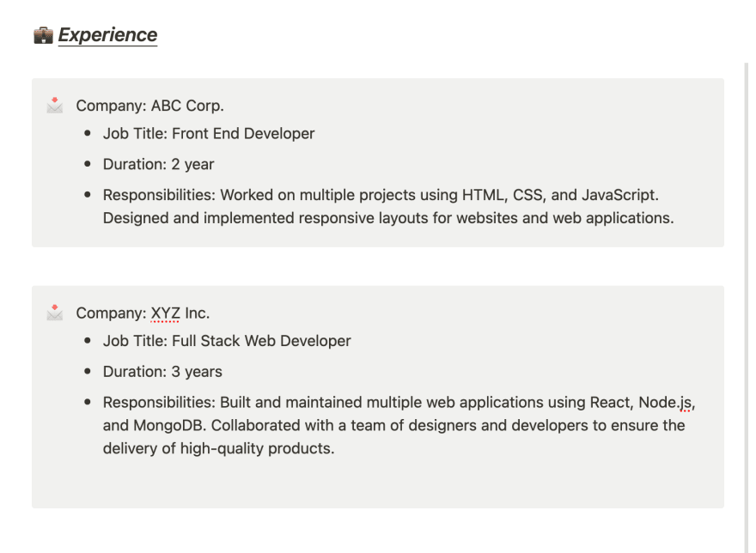Click the Experience heading text
The height and width of the screenshot is (553, 756).
[x=107, y=35]
